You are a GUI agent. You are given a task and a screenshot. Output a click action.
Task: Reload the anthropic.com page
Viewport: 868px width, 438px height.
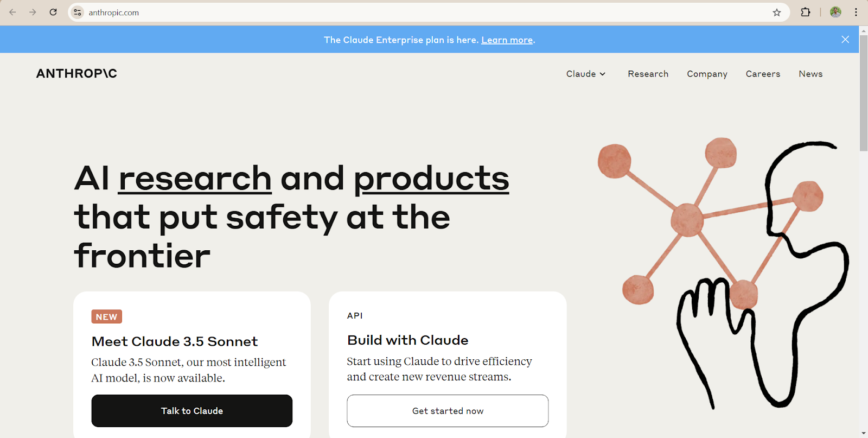click(x=53, y=12)
